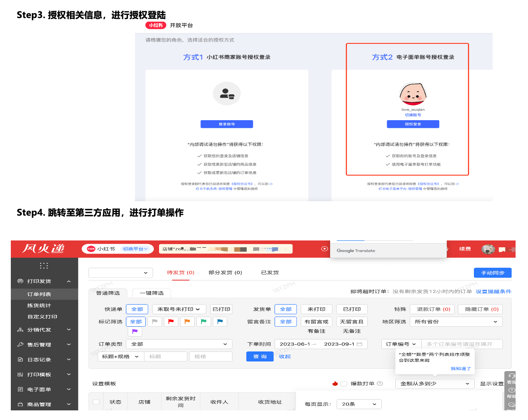Viewport: 528px width, 420px height.
Task: Open 客服 headset icon on right edge
Action: click(512, 376)
